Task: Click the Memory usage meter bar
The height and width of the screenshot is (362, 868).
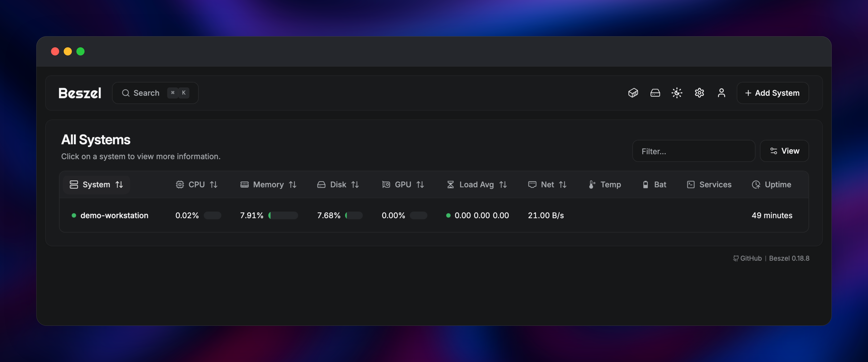Action: click(283, 215)
